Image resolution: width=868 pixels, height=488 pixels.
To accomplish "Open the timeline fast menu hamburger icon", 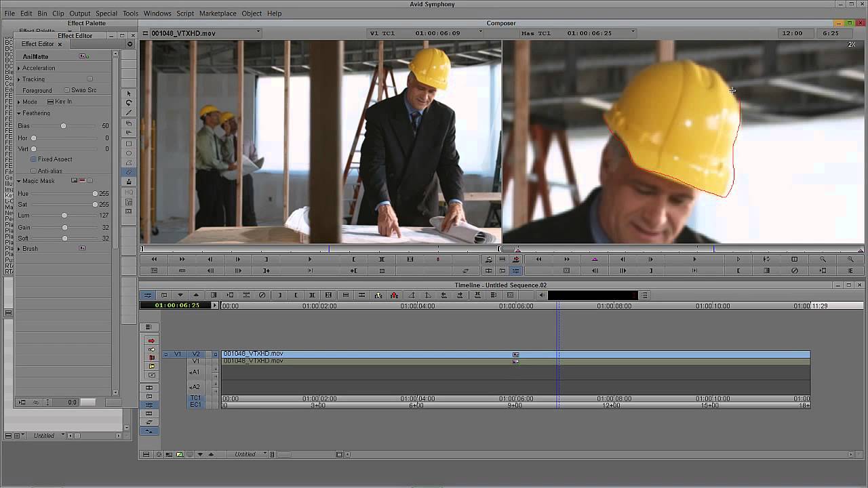I will pyautogui.click(x=148, y=327).
